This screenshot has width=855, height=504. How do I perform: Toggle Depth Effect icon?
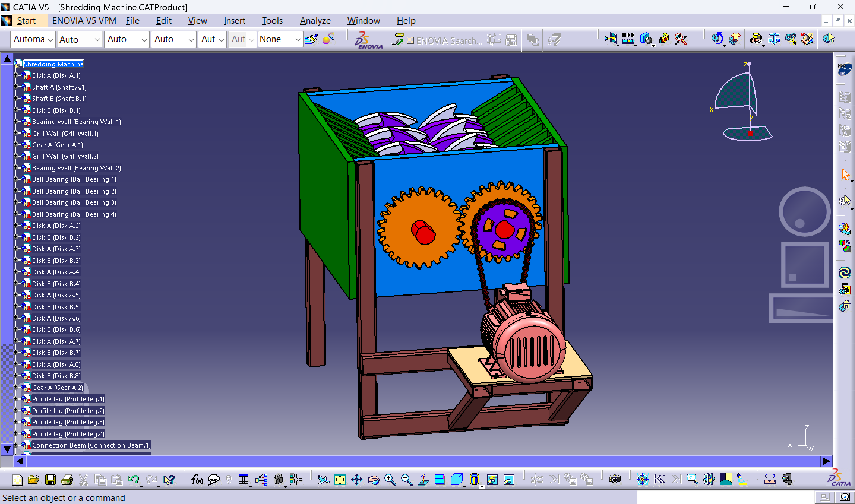(709, 479)
